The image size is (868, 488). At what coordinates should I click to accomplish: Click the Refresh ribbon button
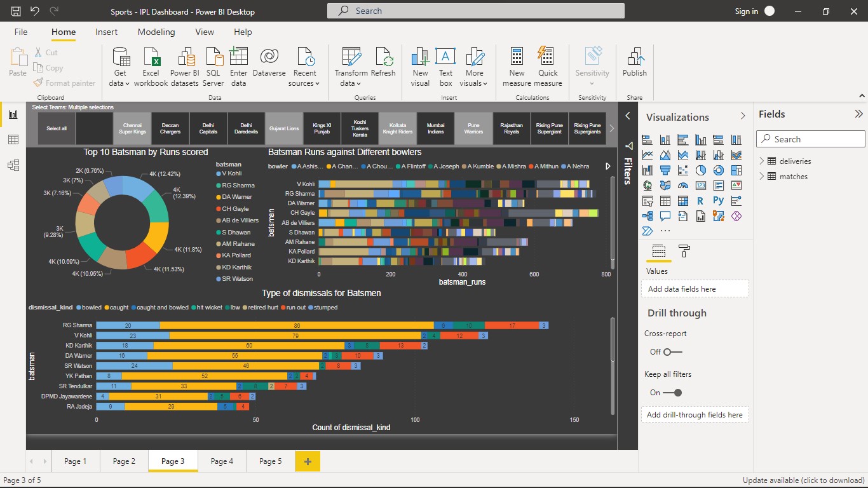tap(383, 64)
